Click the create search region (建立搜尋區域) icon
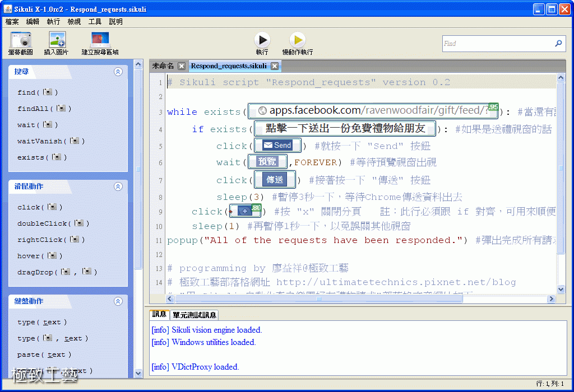Screen dimensions: 574x392 pyautogui.click(x=100, y=40)
